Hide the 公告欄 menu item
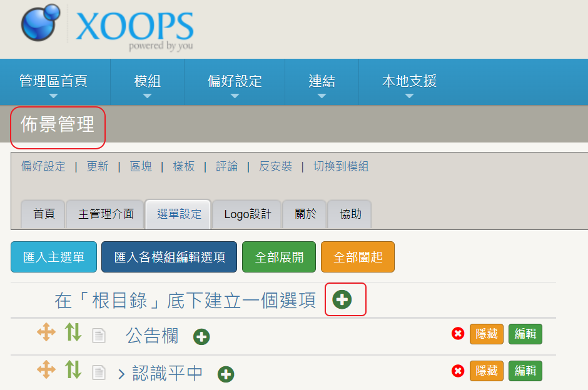 [x=487, y=334]
